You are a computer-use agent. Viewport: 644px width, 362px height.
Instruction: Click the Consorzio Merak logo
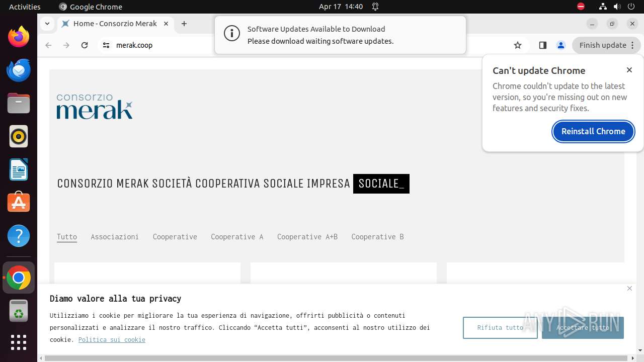tap(95, 107)
